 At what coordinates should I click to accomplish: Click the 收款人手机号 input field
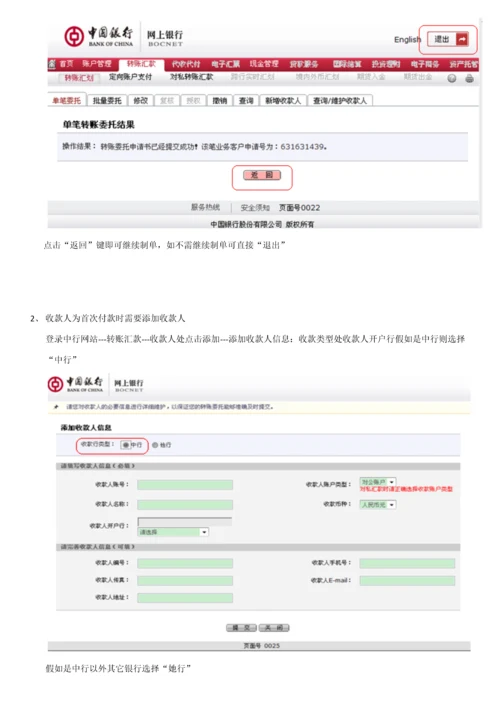coord(407,563)
